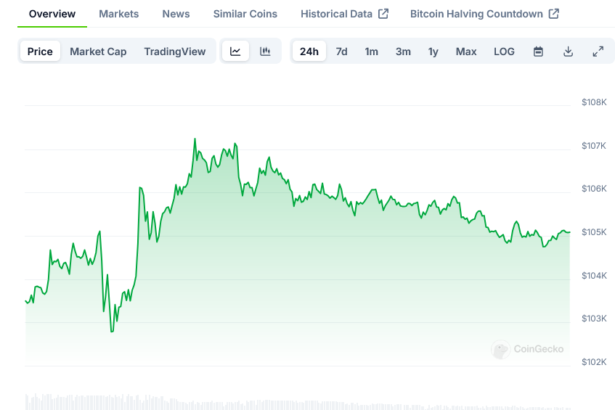Enable LOG scale on chart

[x=504, y=51]
